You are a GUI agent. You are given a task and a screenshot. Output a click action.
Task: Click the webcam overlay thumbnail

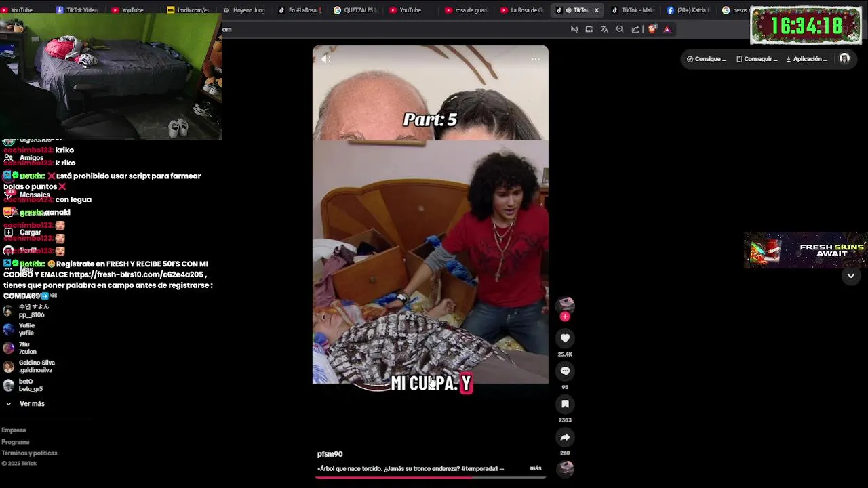111,77
